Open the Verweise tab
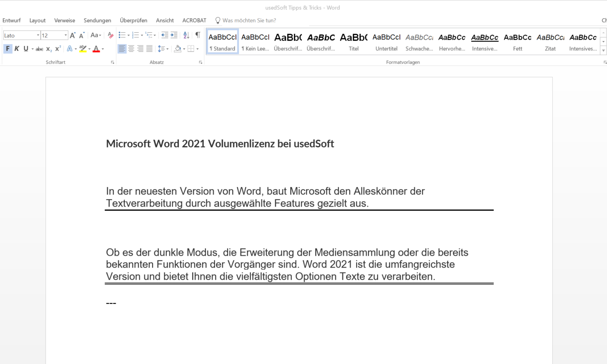607x364 pixels. pyautogui.click(x=65, y=20)
